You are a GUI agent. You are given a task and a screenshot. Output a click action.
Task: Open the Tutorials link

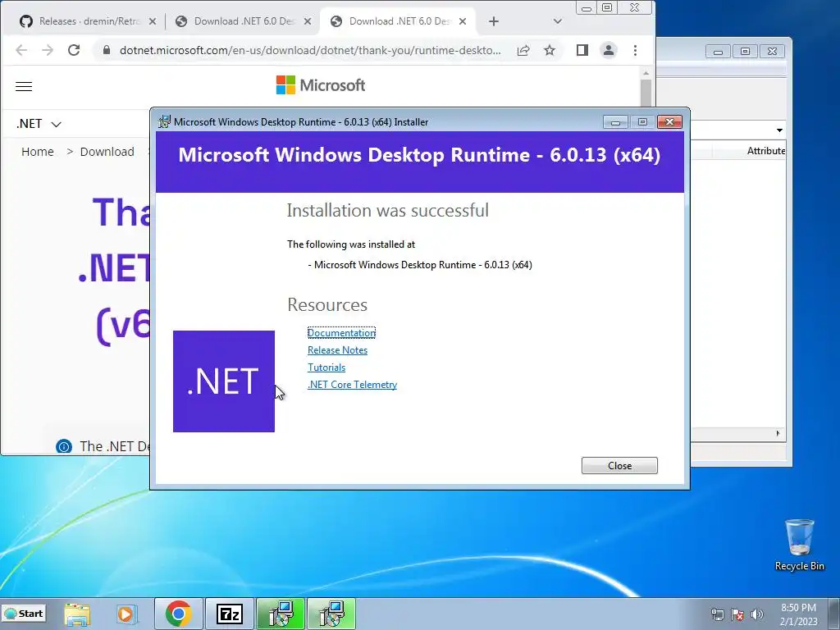[326, 367]
